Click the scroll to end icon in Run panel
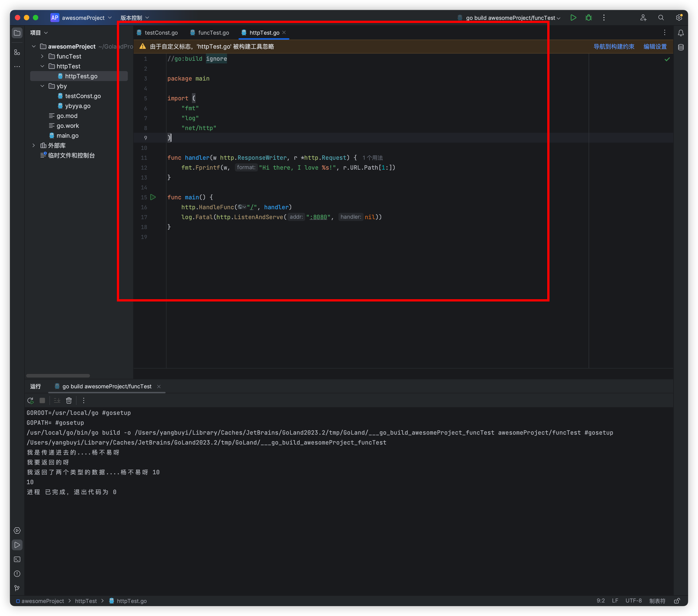Image resolution: width=698 pixels, height=616 pixels. pos(57,400)
